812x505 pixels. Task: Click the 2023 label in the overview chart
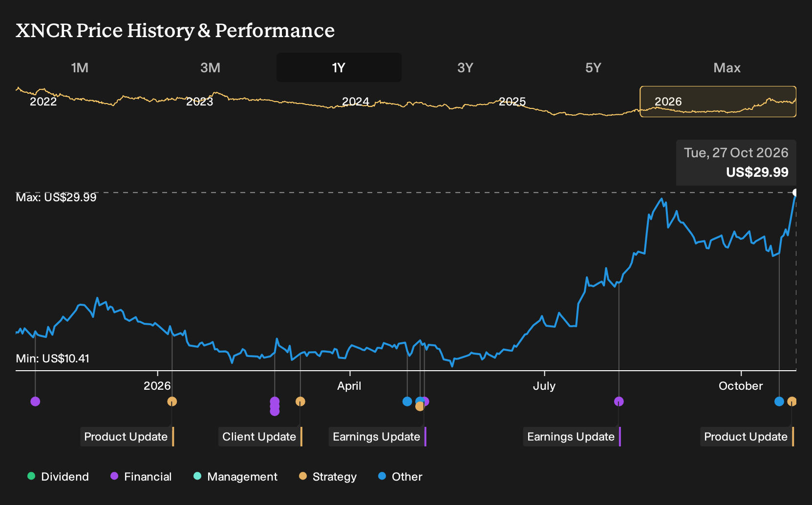pos(200,102)
